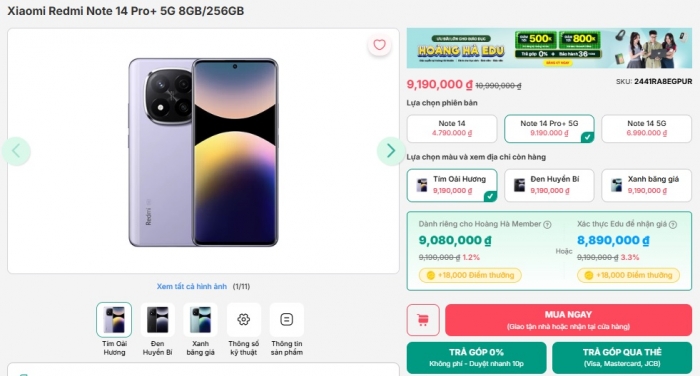Choose the Đen Huyền Bí color option

pos(549,185)
